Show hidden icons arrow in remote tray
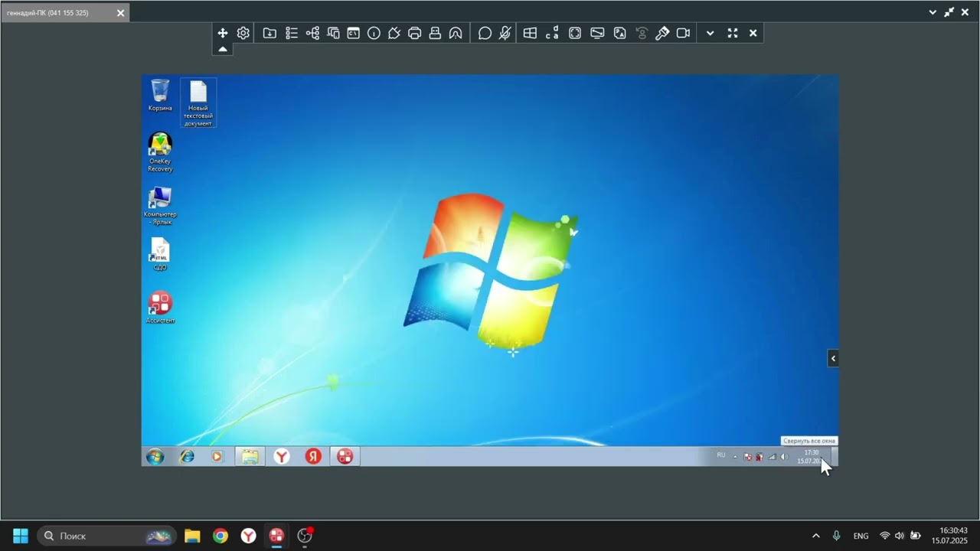Image resolution: width=980 pixels, height=551 pixels. click(x=735, y=457)
